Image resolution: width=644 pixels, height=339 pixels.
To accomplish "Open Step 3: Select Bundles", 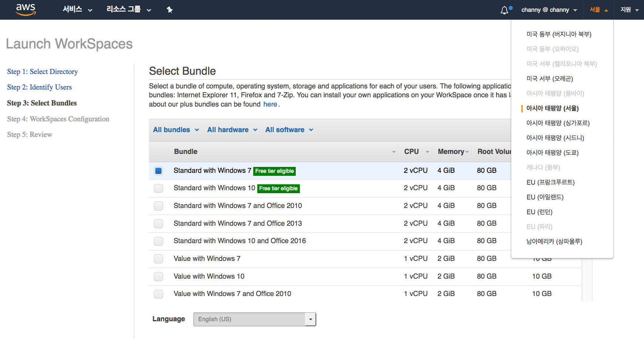I will 42,103.
